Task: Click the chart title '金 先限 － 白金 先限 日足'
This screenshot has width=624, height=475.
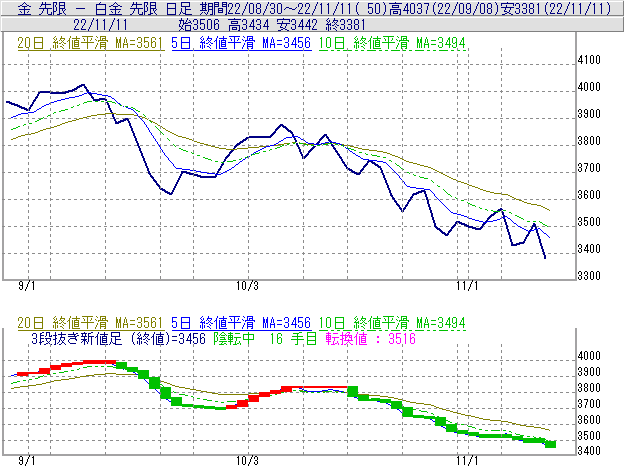Action: click(x=105, y=8)
